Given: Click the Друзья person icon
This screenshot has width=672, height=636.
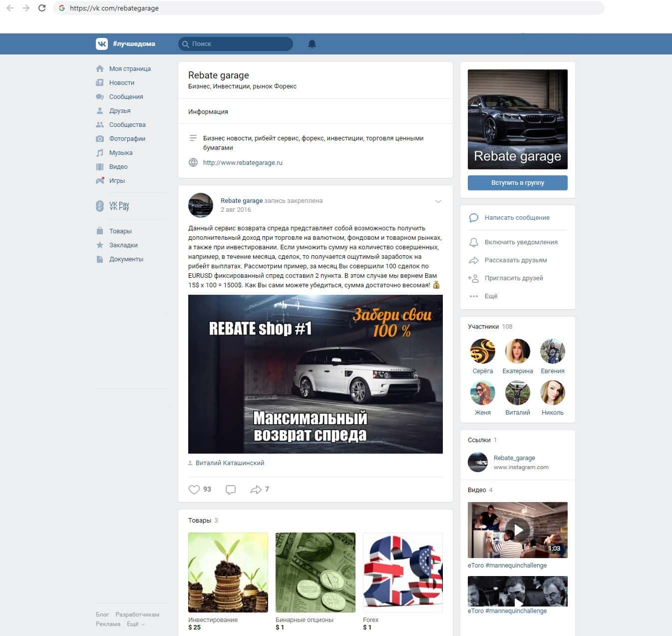Looking at the screenshot, I should [100, 111].
